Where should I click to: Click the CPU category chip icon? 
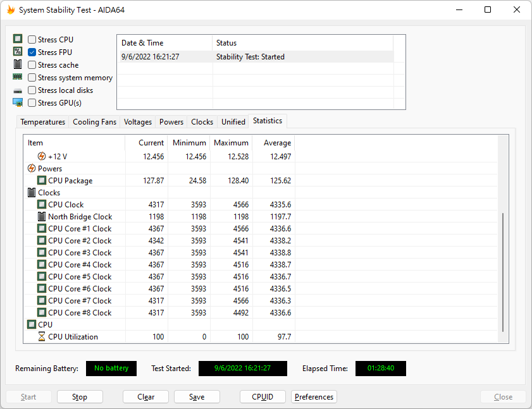click(x=32, y=324)
